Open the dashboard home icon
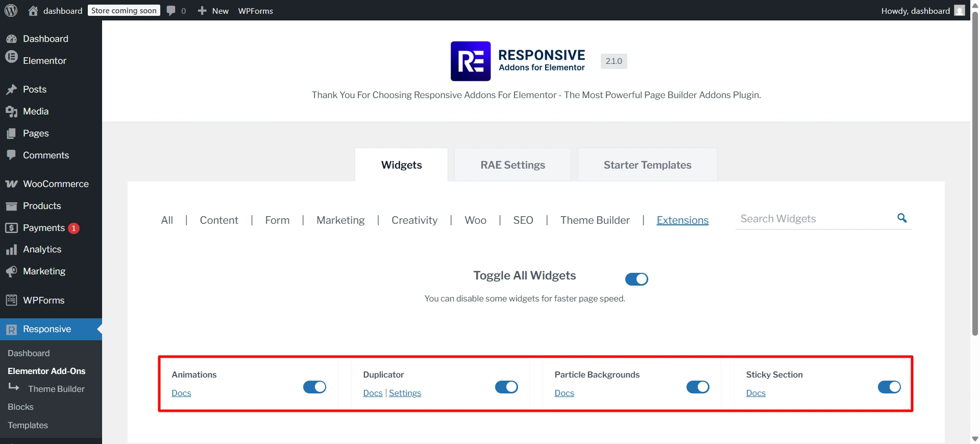The width and height of the screenshot is (980, 444). [x=33, y=11]
